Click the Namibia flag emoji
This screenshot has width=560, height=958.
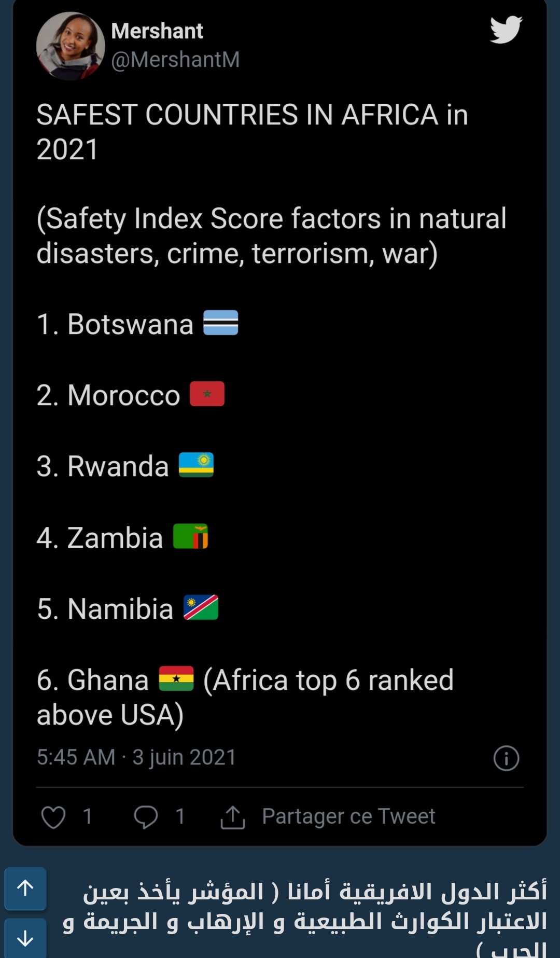click(201, 607)
